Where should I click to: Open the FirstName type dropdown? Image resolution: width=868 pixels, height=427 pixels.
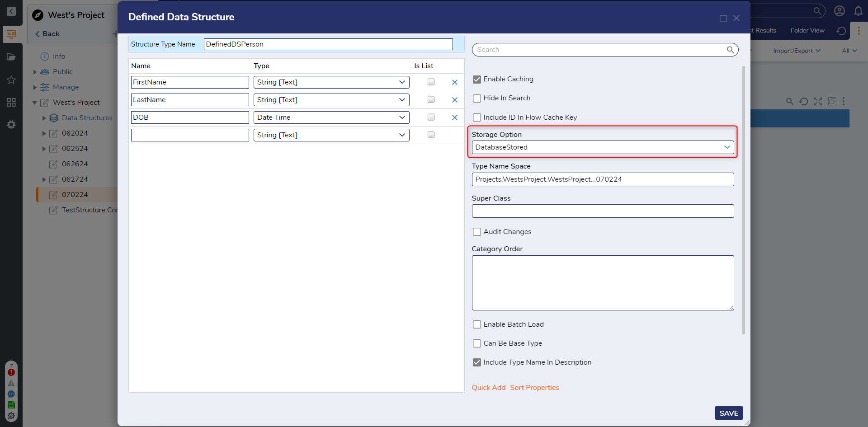pyautogui.click(x=331, y=82)
